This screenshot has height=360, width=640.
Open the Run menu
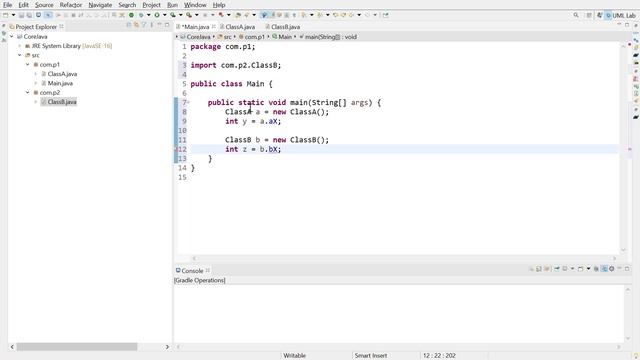coord(172,5)
